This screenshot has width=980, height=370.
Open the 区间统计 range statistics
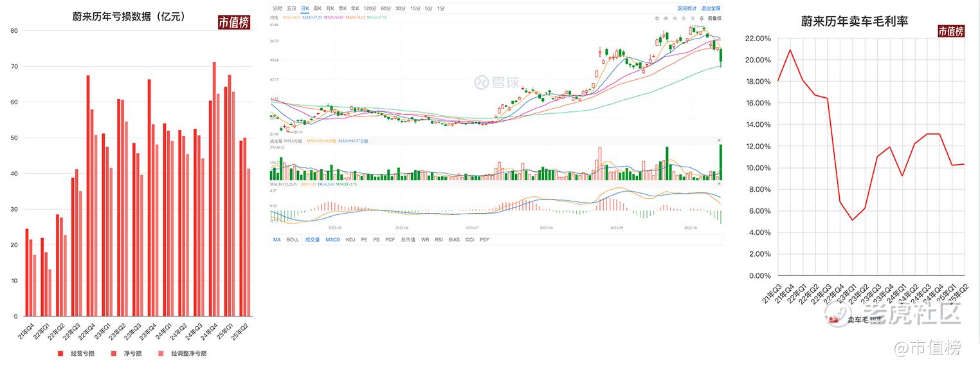click(x=687, y=8)
